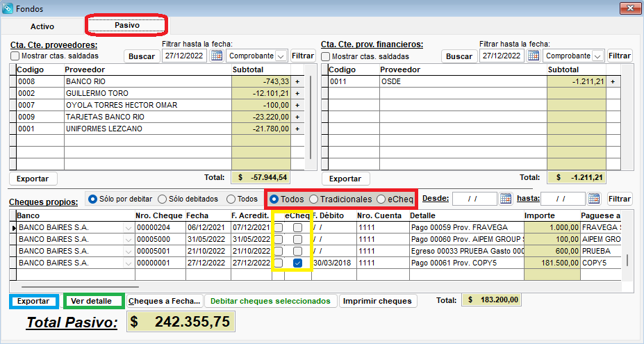Click the Fondos window title icon
Viewport: 644px width, 344px height.
(8, 8)
